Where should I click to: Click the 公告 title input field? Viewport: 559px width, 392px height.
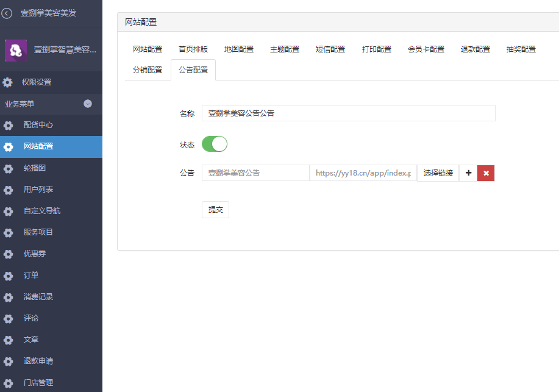pos(255,173)
